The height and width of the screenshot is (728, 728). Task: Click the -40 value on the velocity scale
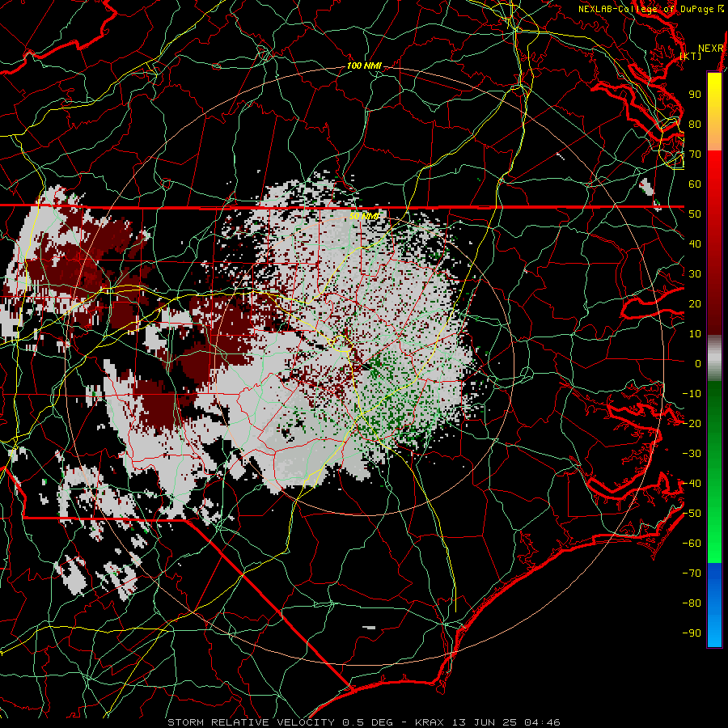coord(692,484)
